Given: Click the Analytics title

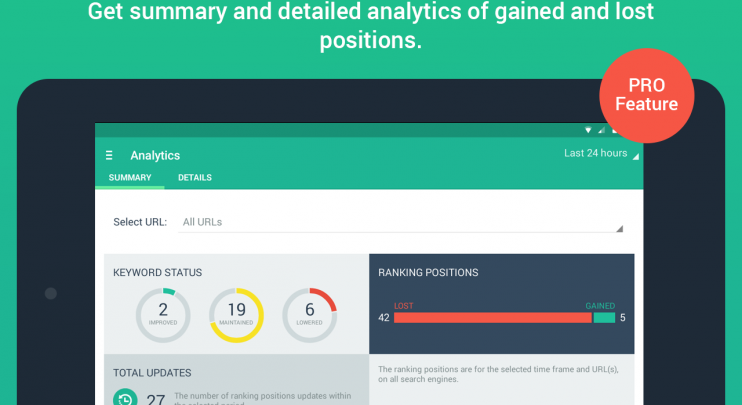Looking at the screenshot, I should pyautogui.click(x=155, y=155).
